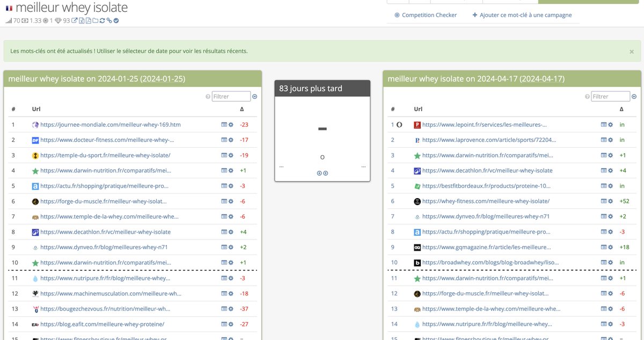Click arrow button beside left Filtrer field
Screen dimensions: 644x340
click(x=255, y=97)
